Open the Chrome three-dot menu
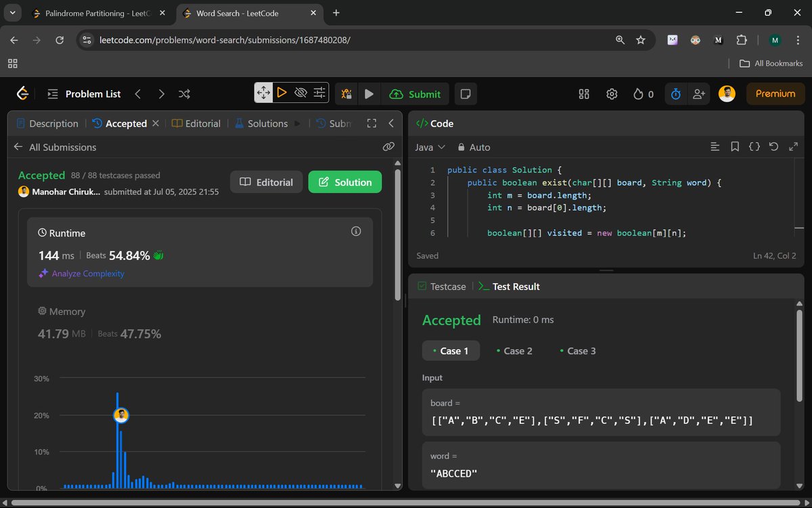The image size is (812, 508). point(798,40)
